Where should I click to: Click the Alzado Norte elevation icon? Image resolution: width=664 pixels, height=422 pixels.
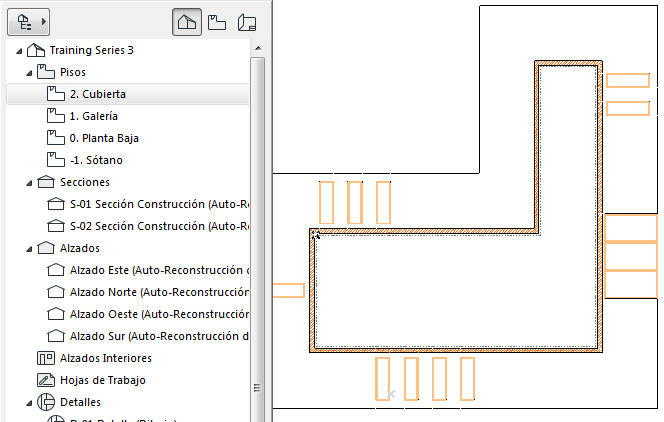56,292
